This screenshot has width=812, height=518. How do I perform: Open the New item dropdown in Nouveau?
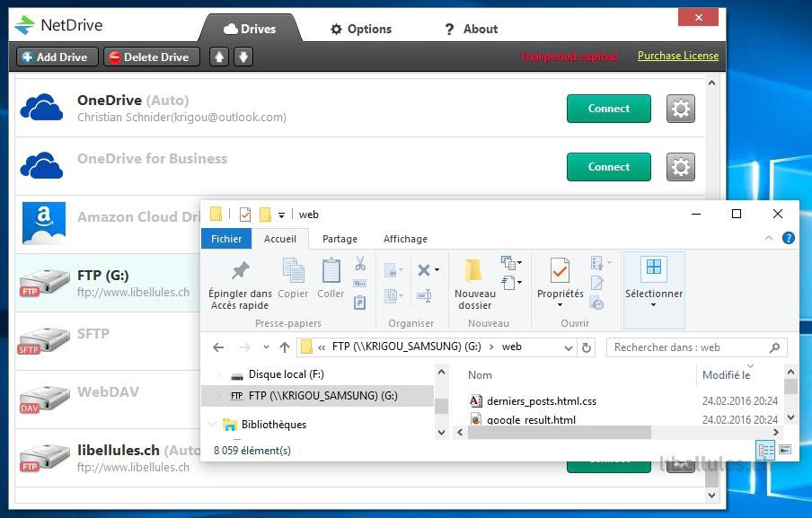click(512, 263)
